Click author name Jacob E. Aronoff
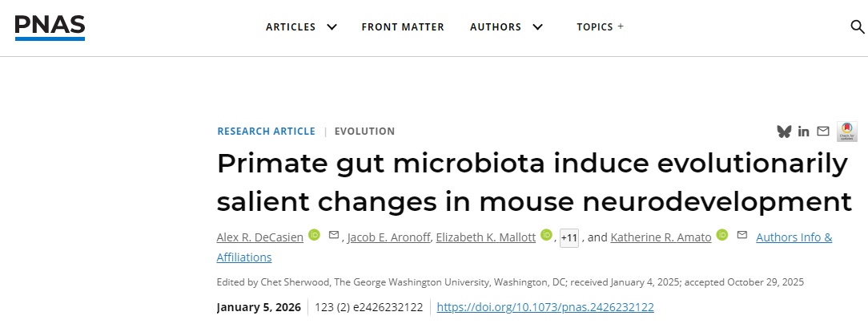The width and height of the screenshot is (868, 328). point(388,237)
